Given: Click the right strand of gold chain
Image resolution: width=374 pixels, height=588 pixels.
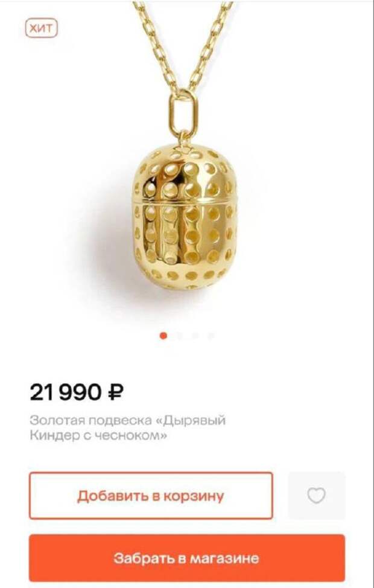Looking at the screenshot, I should tap(211, 45).
